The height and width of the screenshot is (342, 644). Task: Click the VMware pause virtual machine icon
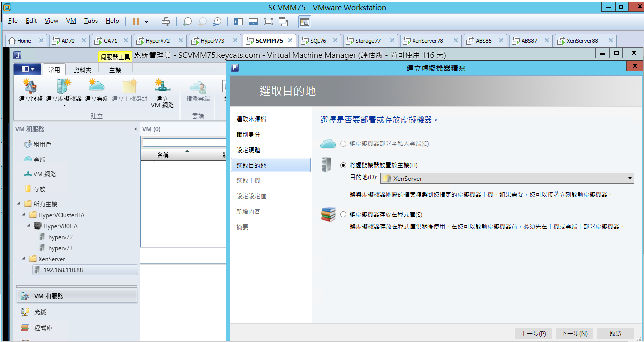tap(136, 21)
